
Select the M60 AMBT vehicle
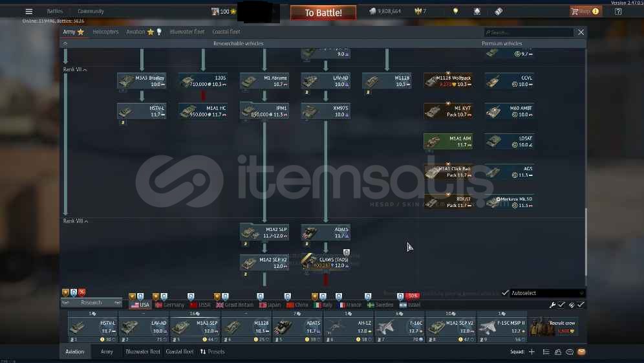click(x=510, y=111)
